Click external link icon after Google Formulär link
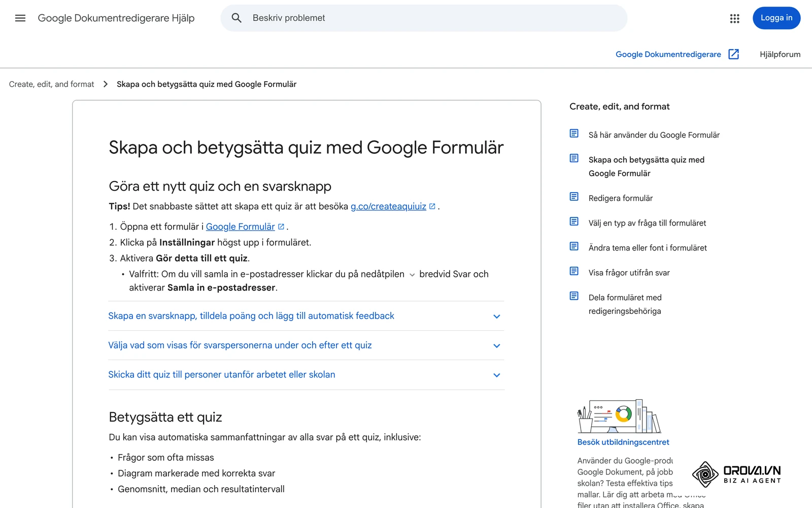Screen dimensions: 812x508 (281, 227)
